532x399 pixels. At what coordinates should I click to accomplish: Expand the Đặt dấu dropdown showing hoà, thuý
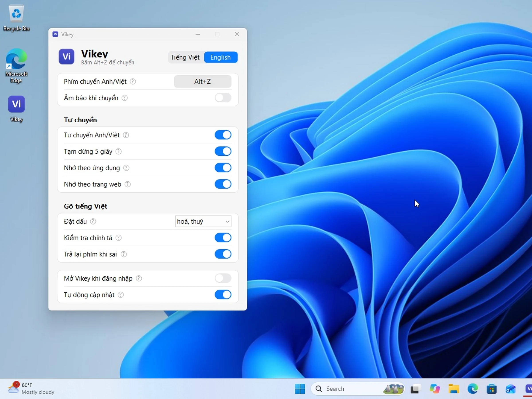203,221
